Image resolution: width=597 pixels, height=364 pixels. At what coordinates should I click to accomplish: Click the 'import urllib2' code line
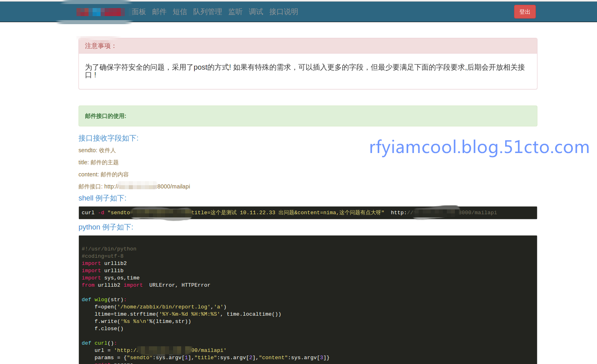(104, 263)
